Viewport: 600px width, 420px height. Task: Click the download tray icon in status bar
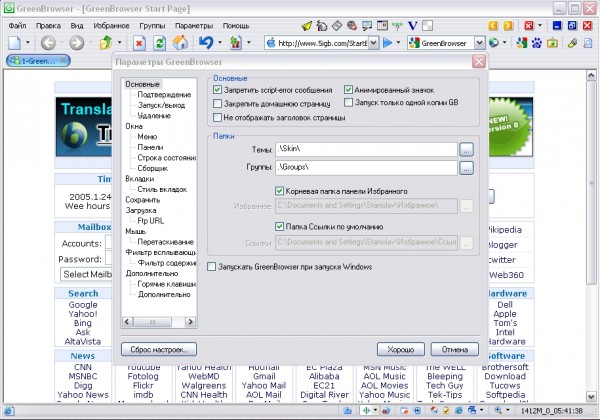tap(347, 410)
